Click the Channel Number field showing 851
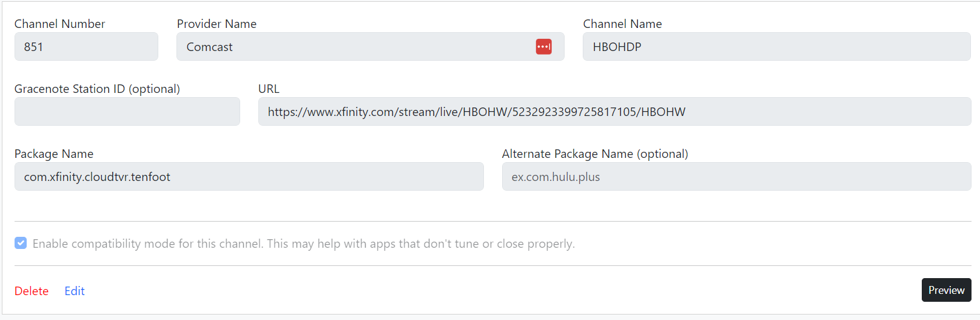Screen dimensions: 980x320 coord(86,47)
